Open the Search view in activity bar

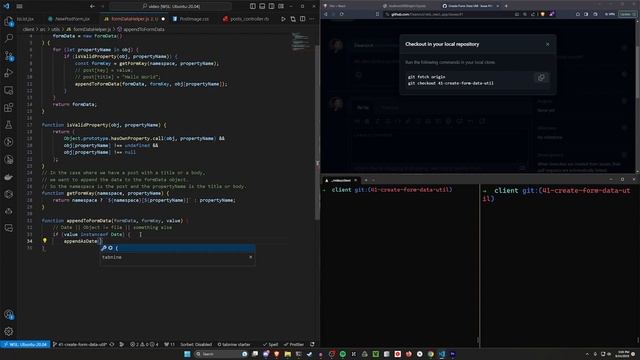coord(9,38)
